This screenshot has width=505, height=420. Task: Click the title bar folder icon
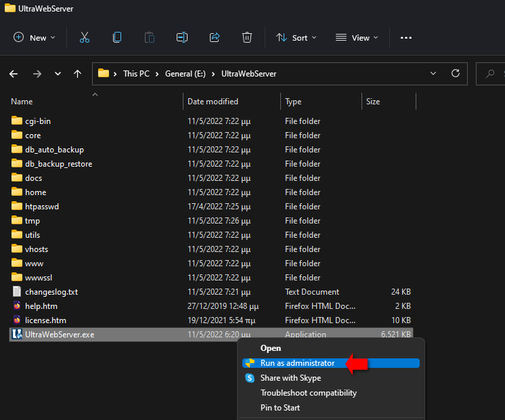(10, 8)
